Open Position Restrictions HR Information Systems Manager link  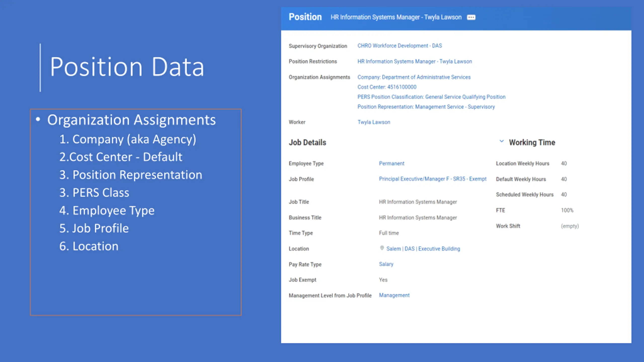415,62
